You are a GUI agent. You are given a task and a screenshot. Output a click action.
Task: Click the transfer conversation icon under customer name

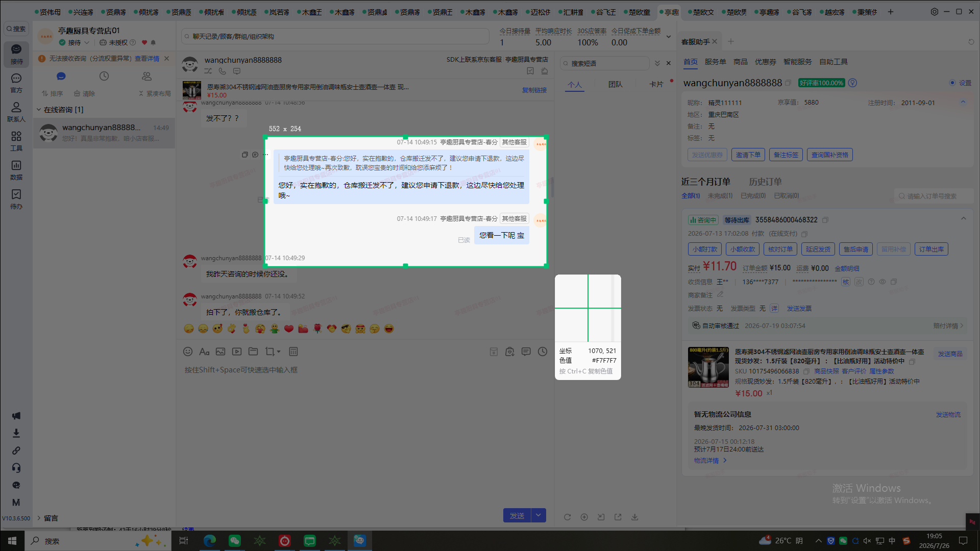pyautogui.click(x=208, y=71)
